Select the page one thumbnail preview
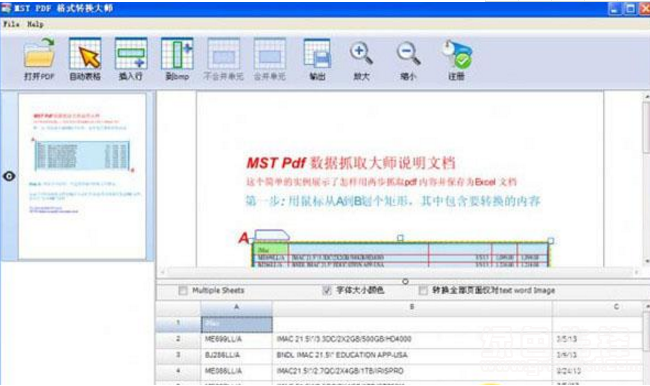Image resolution: width=650 pixels, height=386 pixels. pyautogui.click(x=82, y=176)
